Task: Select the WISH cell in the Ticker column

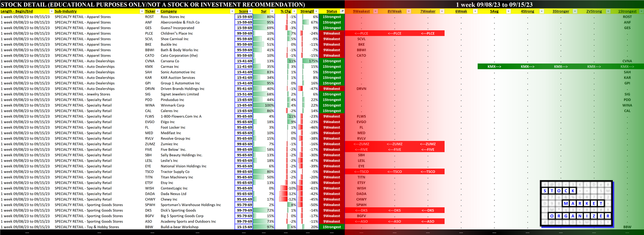Action: tap(149, 188)
